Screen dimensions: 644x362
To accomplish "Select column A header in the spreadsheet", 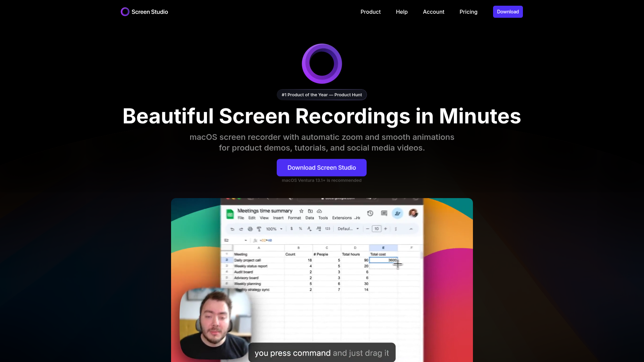I will coord(259,248).
